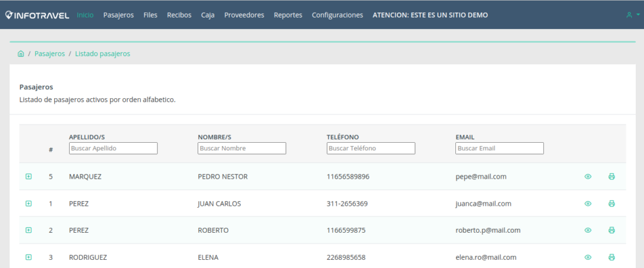The image size is (644, 268).
Task: Print the record of JUAN CARLOS PEREZ
Action: [611, 203]
